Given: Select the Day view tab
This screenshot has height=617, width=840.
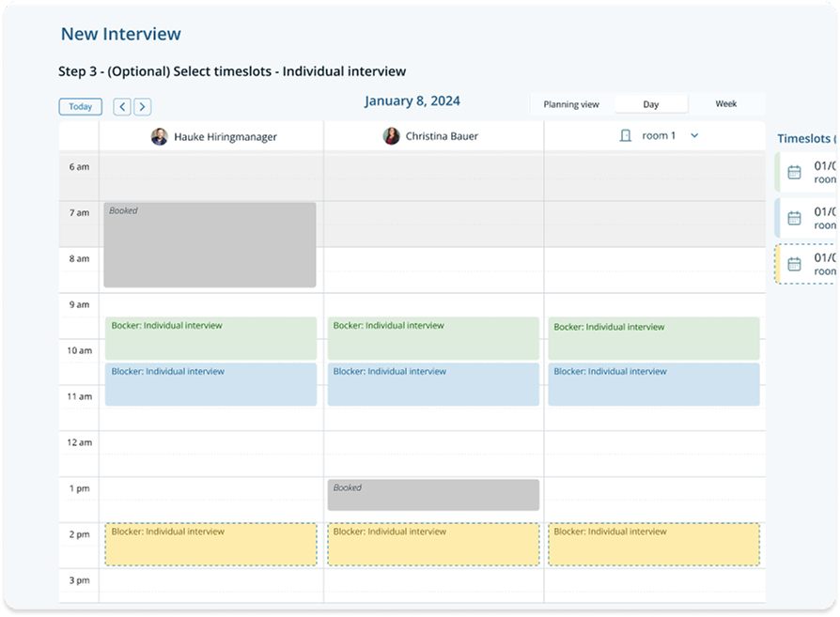Looking at the screenshot, I should coord(650,104).
